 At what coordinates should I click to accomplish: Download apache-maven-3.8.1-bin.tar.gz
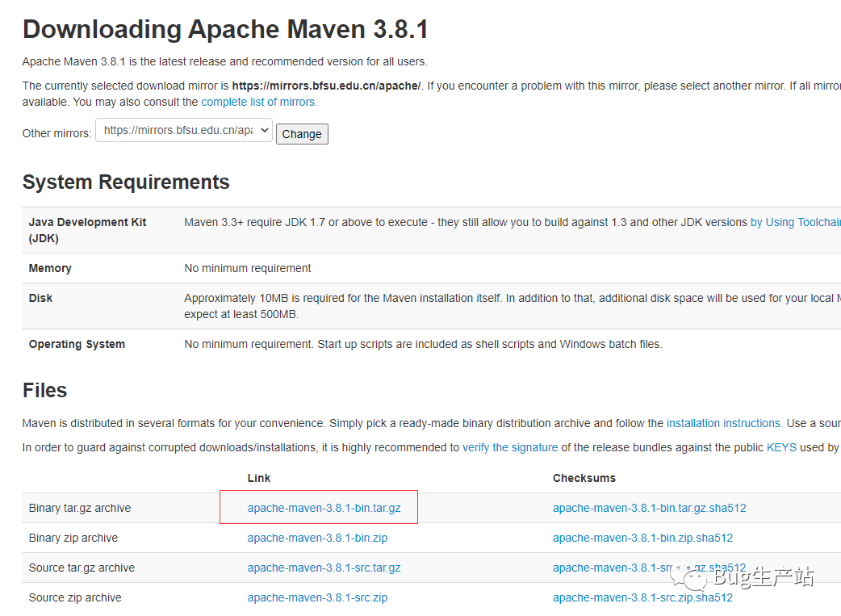point(324,508)
